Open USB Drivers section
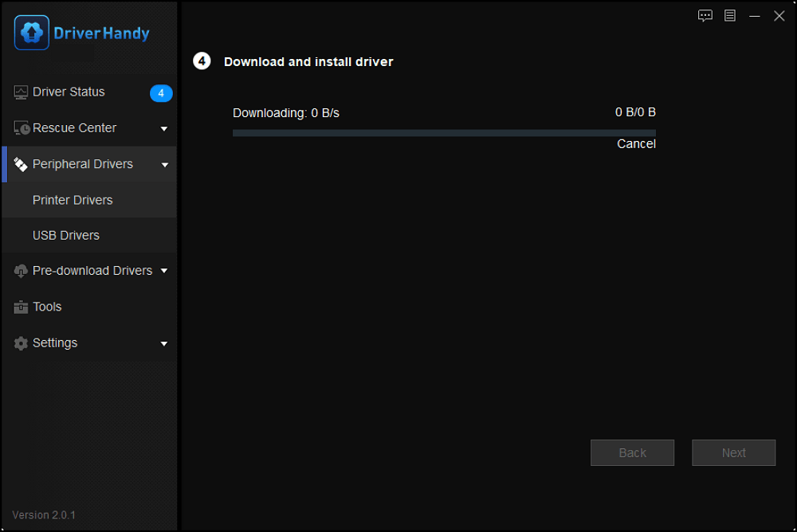 (x=65, y=235)
